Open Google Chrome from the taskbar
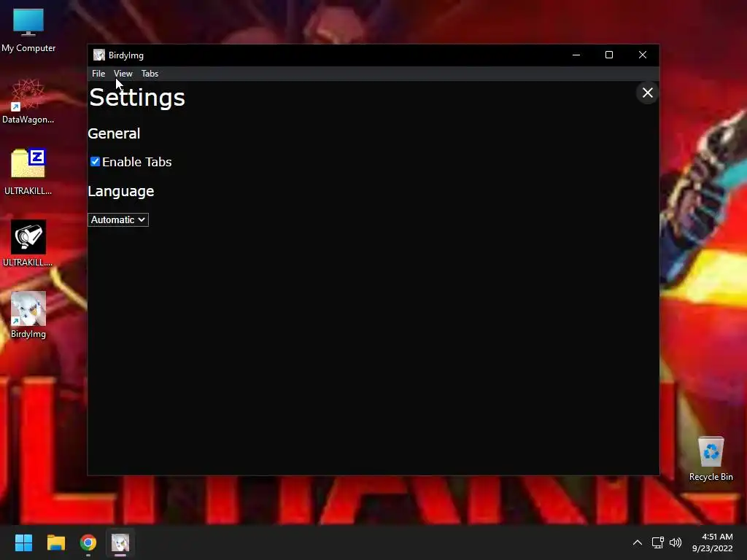The height and width of the screenshot is (560, 747). (88, 542)
